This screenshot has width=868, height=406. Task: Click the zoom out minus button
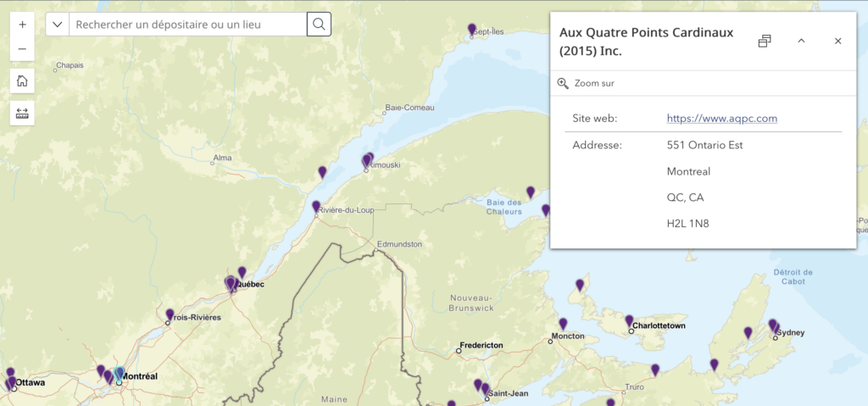click(x=22, y=49)
